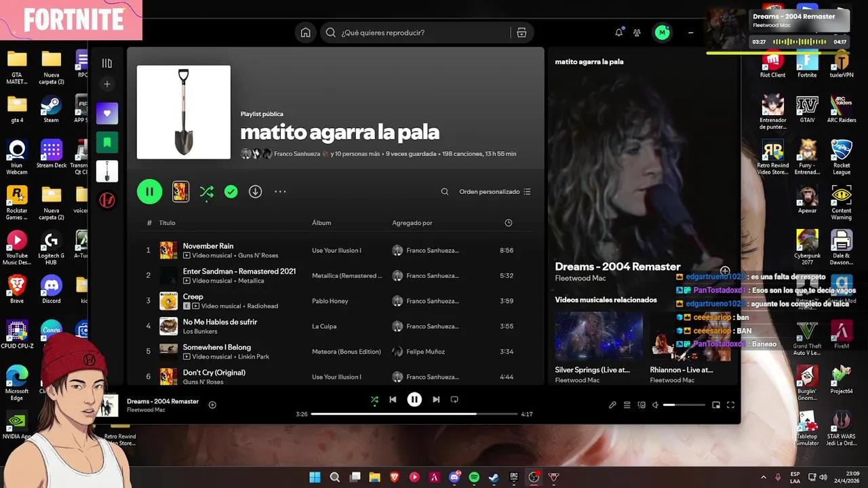Seek on the song progress bar

414,413
